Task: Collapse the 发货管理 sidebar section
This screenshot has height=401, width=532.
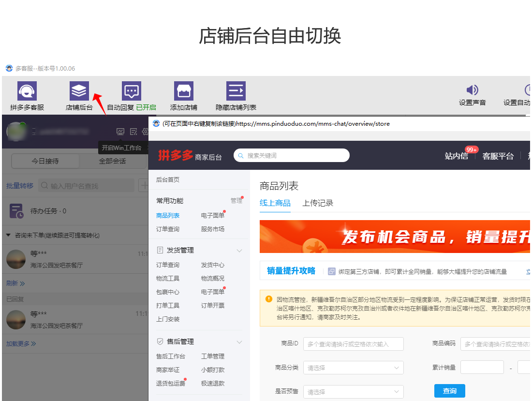Action: point(239,251)
